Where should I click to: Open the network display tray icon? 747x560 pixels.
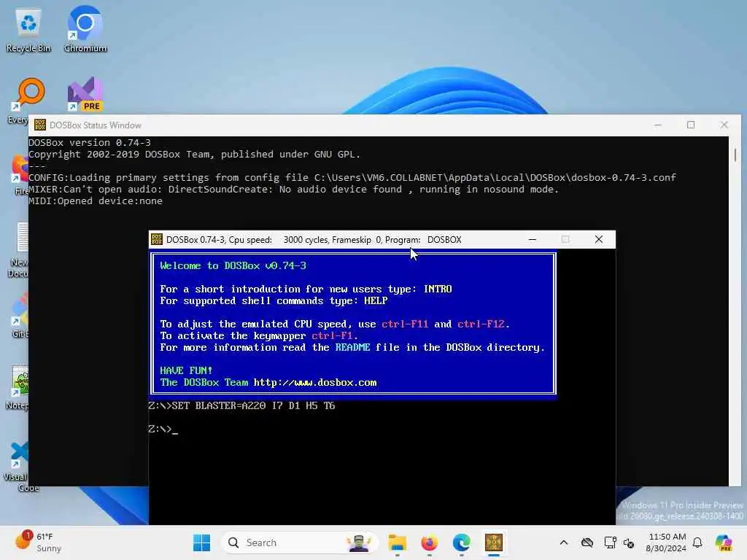tap(610, 542)
